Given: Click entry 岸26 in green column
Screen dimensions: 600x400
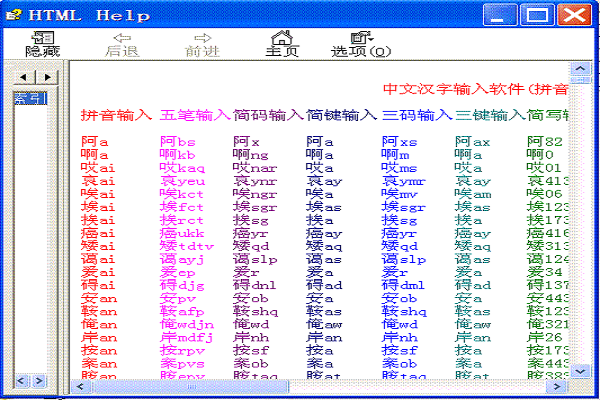Looking at the screenshot, I should 545,337.
